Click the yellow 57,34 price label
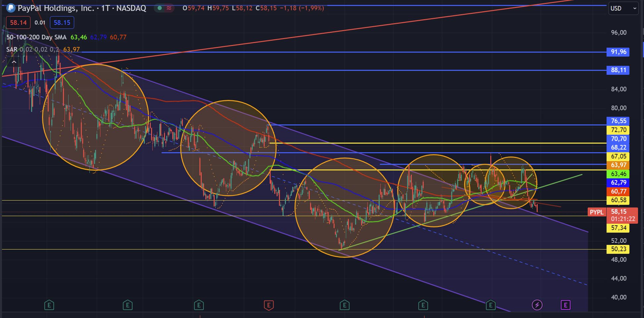The width and height of the screenshot is (644, 318). click(x=618, y=228)
